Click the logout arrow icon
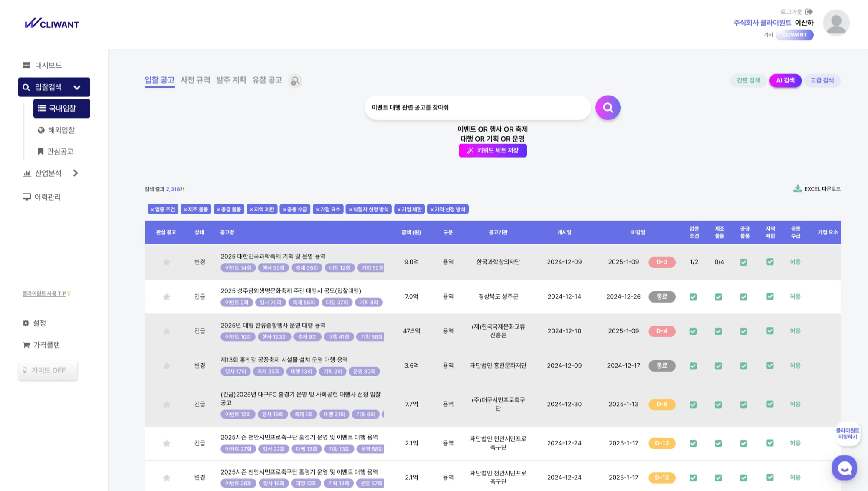The height and width of the screenshot is (491, 868). point(809,12)
